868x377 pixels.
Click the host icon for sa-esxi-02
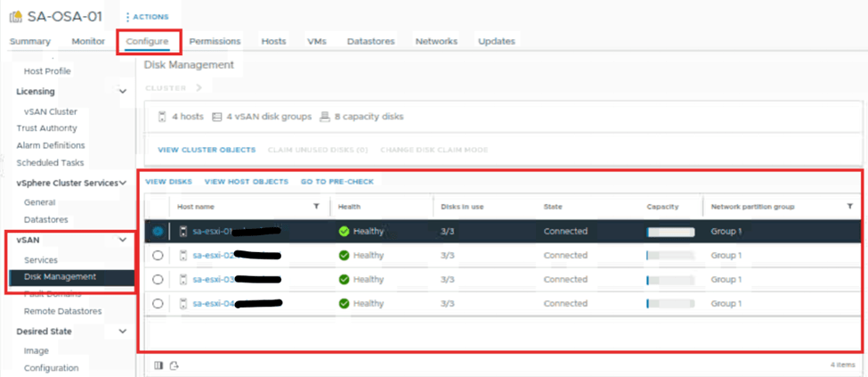tap(183, 256)
